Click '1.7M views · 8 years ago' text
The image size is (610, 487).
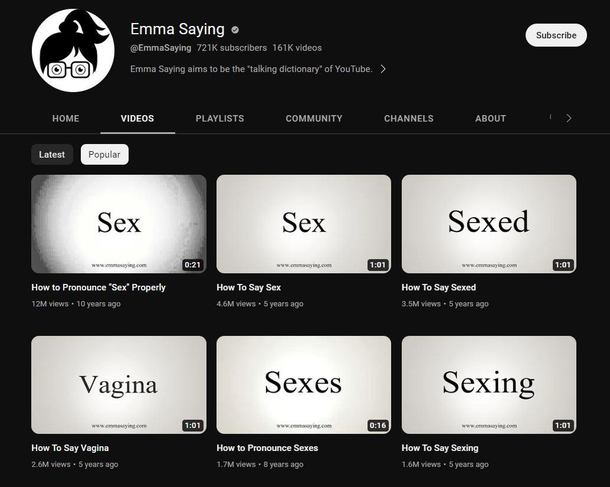tap(260, 464)
